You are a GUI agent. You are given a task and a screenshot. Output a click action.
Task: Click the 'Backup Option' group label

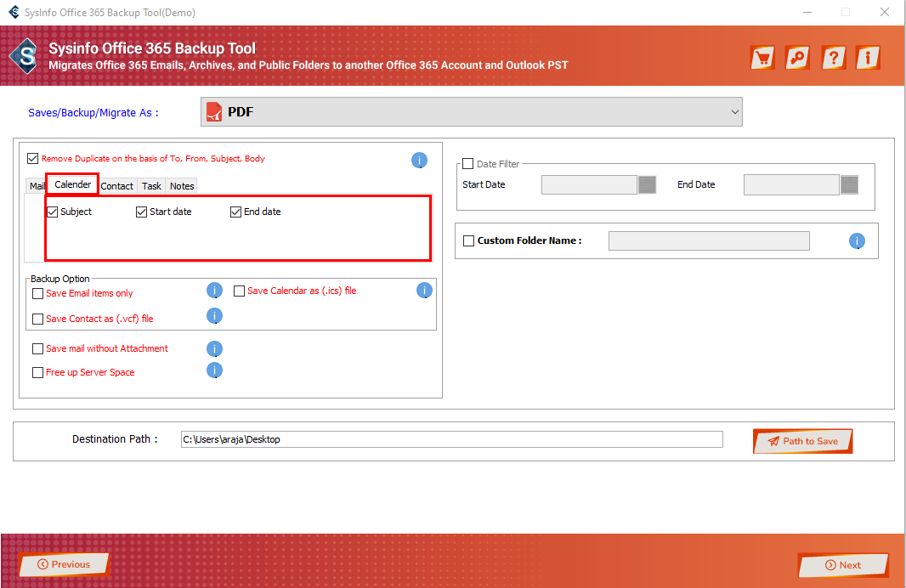60,279
